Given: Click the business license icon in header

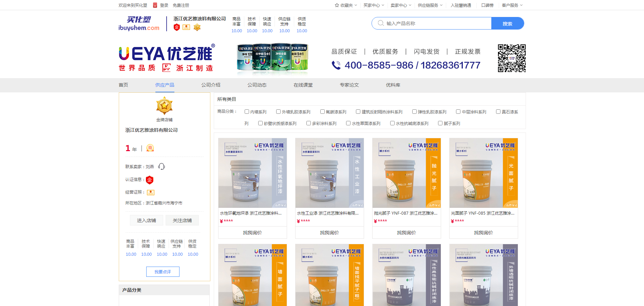Looking at the screenshot, I should tap(186, 27).
